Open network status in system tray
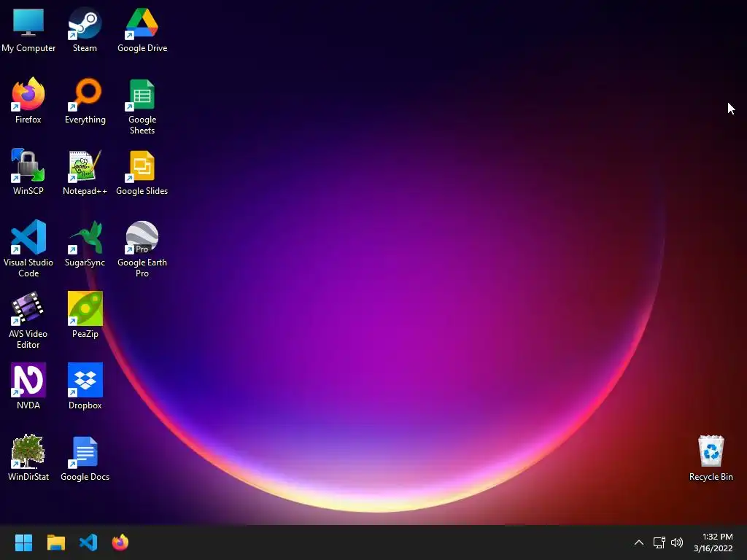747x560 pixels. (x=659, y=542)
